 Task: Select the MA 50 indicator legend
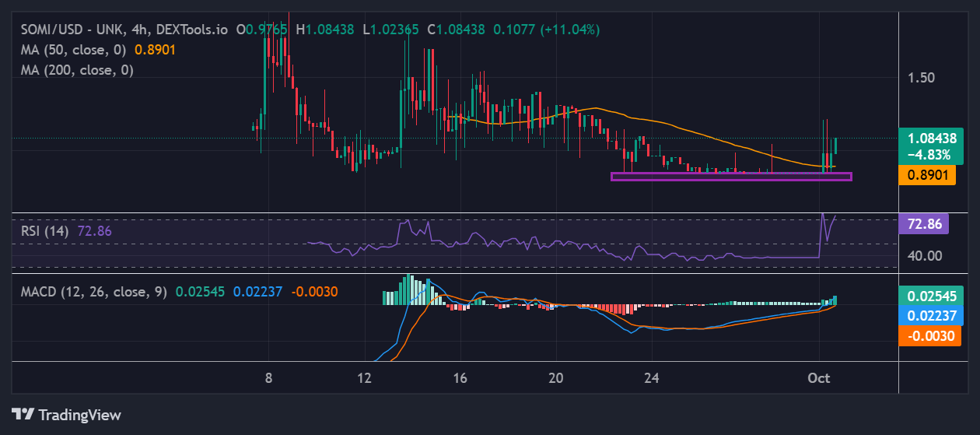[x=74, y=50]
